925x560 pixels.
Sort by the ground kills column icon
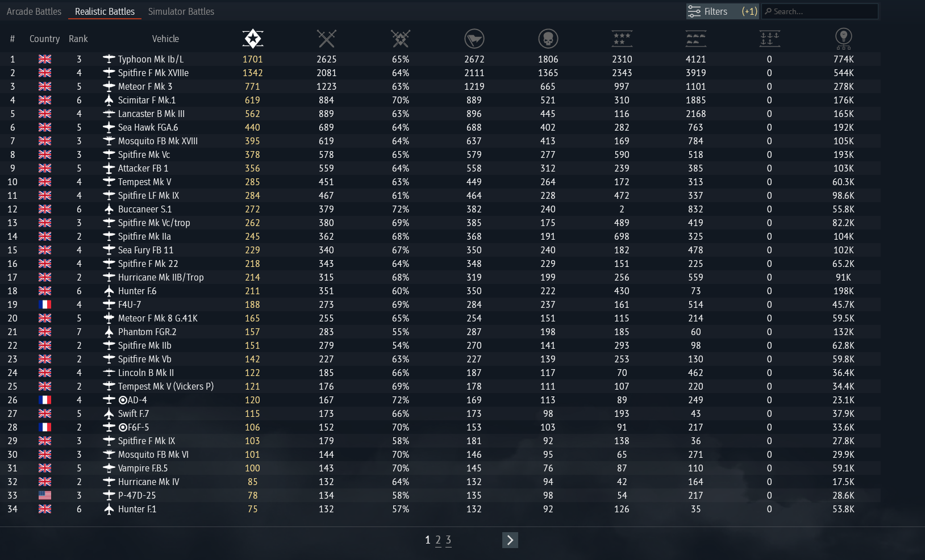click(696, 39)
